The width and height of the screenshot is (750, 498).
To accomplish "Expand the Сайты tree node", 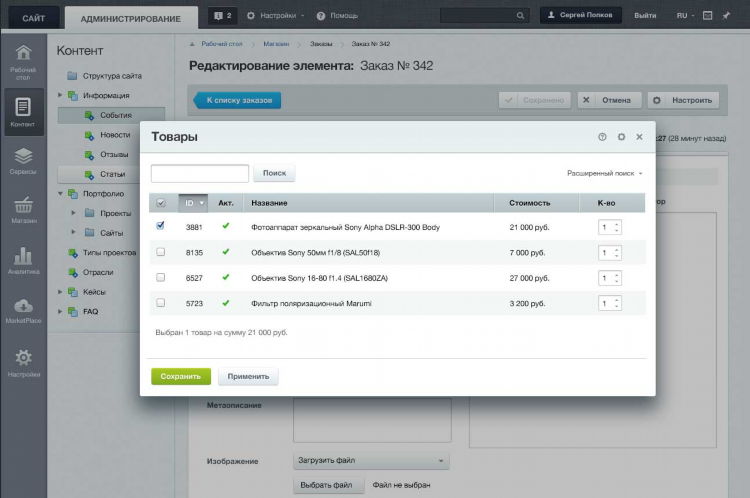I will pyautogui.click(x=73, y=232).
